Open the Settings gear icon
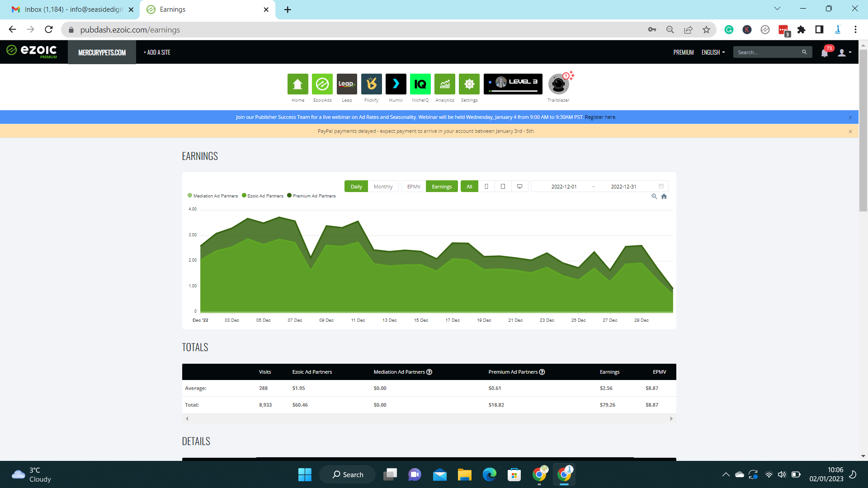The image size is (868, 488). point(469,84)
